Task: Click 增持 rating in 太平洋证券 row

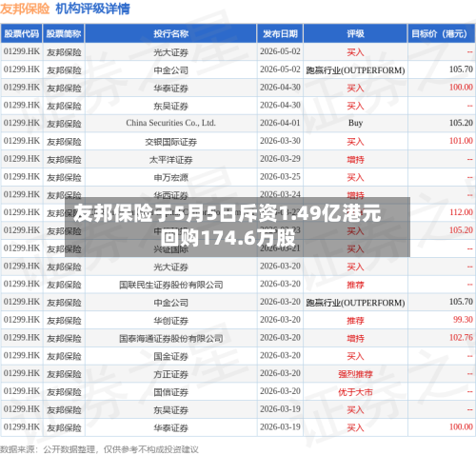Action: click(x=355, y=160)
